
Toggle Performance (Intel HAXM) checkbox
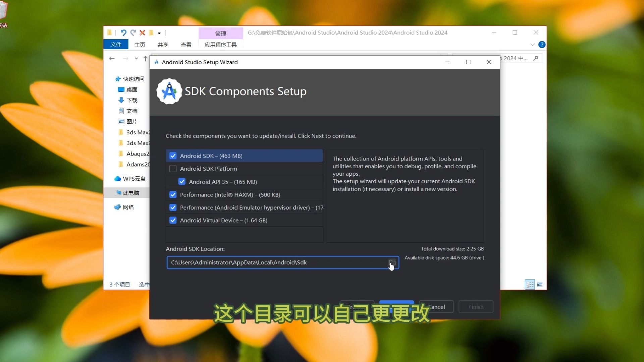pyautogui.click(x=173, y=195)
